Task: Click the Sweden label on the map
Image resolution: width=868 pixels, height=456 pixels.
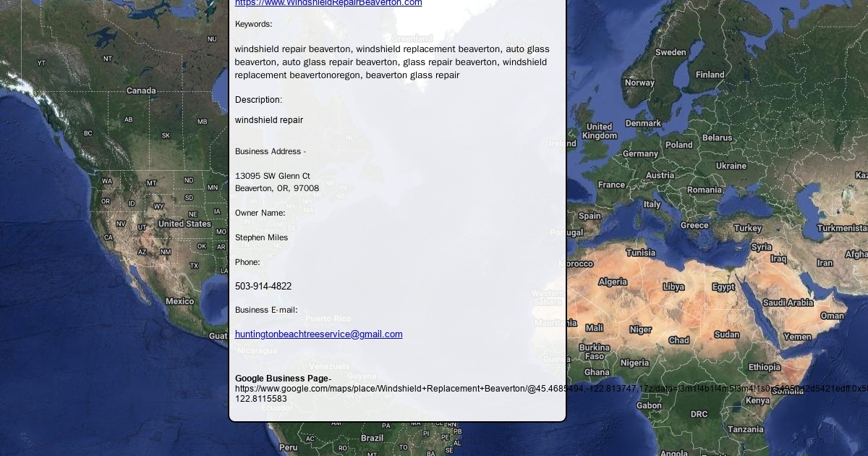Action: pos(671,52)
